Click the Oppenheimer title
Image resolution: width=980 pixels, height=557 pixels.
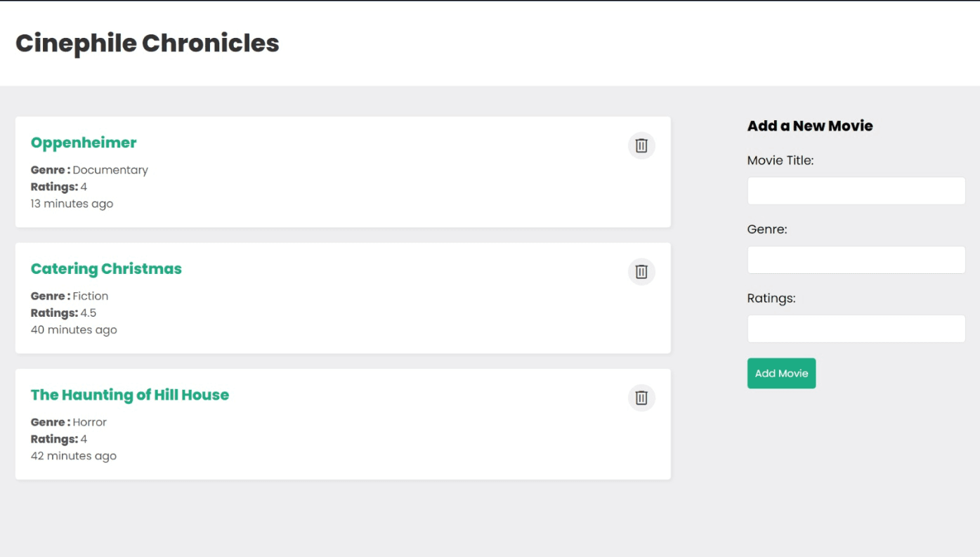[x=84, y=143]
